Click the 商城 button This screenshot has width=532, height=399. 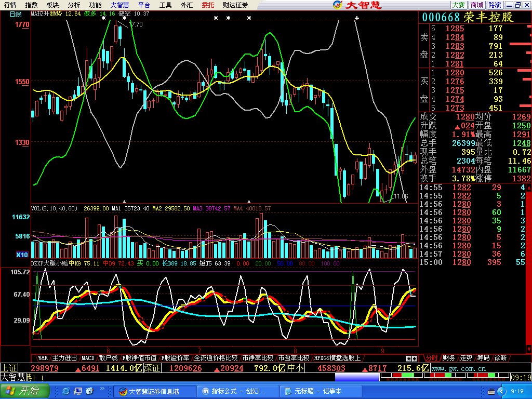[x=477, y=5]
